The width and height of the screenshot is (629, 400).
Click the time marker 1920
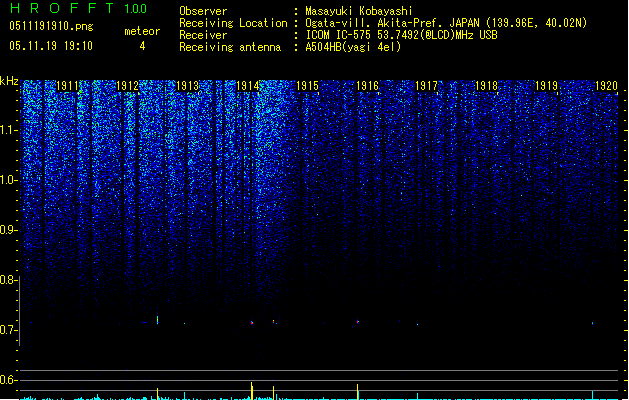pyautogui.click(x=606, y=86)
